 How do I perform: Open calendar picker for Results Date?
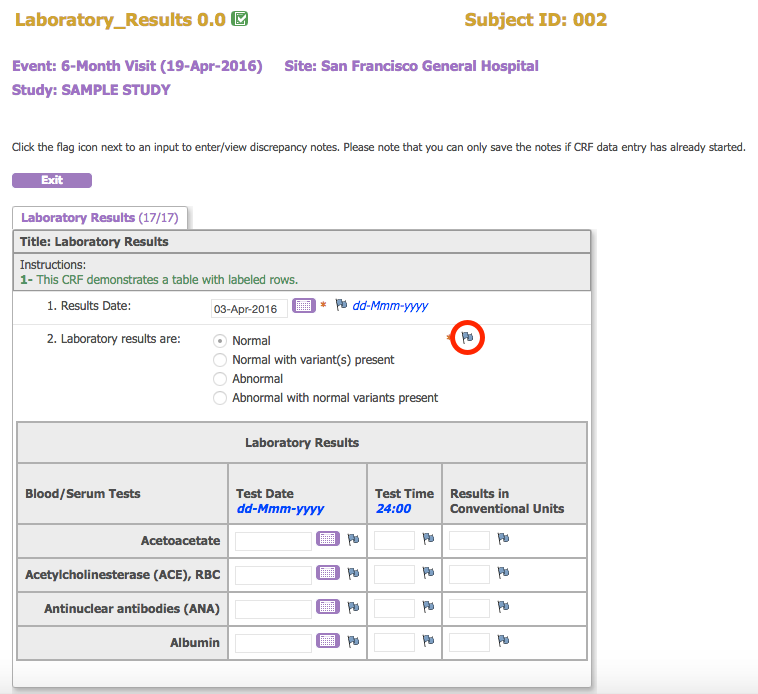point(304,306)
